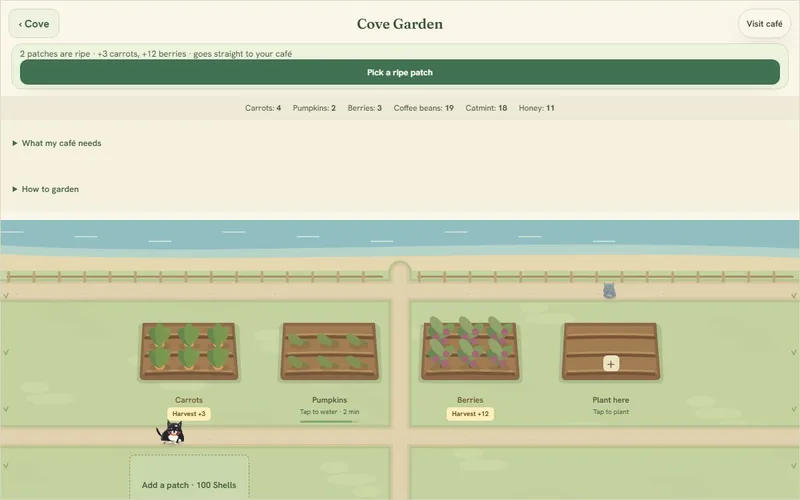This screenshot has width=800, height=500.
Task: Expand What my café needs section
Action: point(57,143)
